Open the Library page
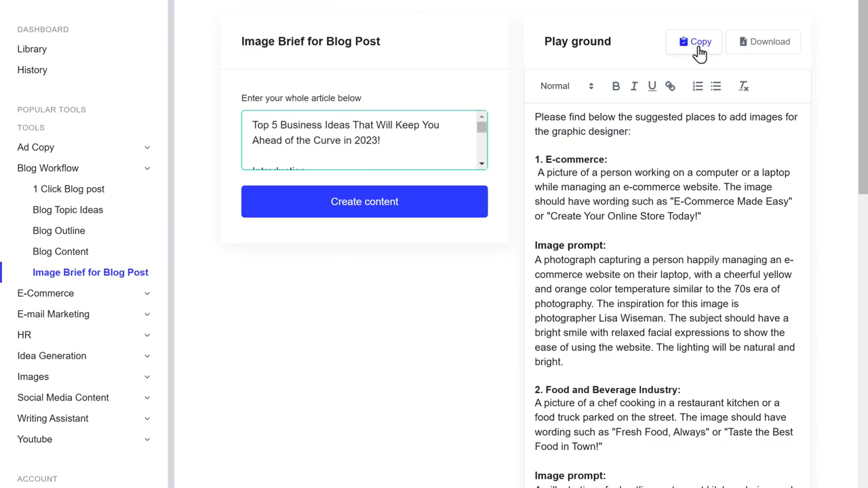Screen dimensions: 868x488 pos(32,49)
